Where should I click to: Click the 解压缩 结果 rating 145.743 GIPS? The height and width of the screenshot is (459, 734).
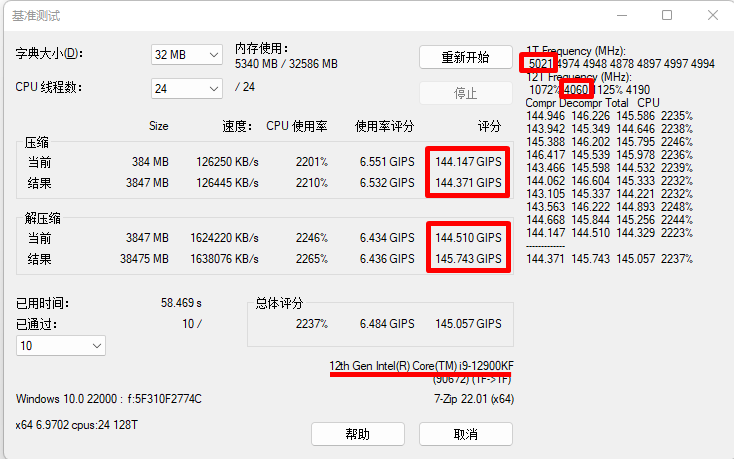click(x=468, y=258)
